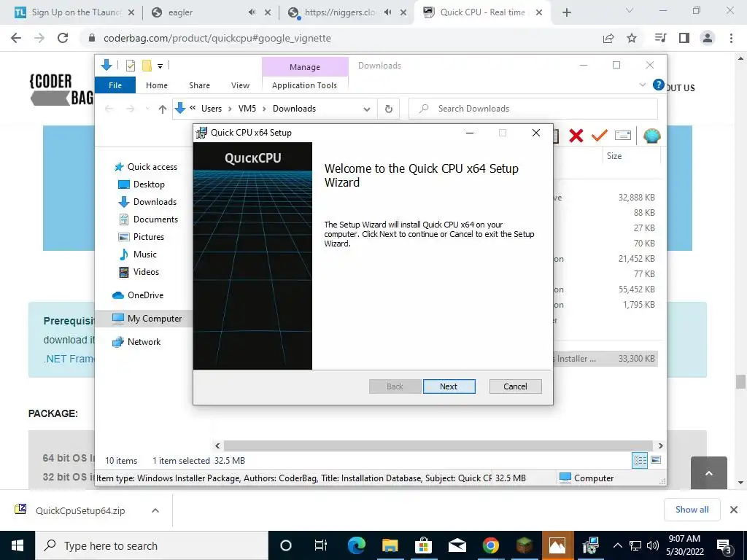This screenshot has width=747, height=560.
Task: Bookmark this page with the star icon
Action: click(632, 38)
